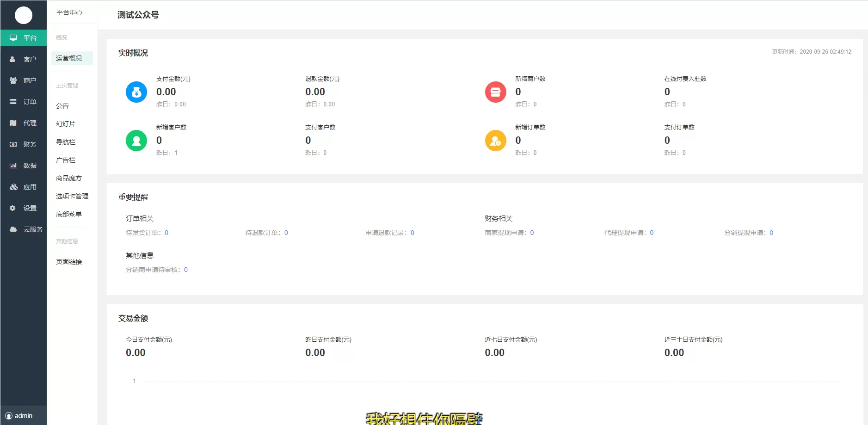Click the 待发货订单 pending shipment count
Viewport: 868px width, 425px height.
tap(166, 233)
